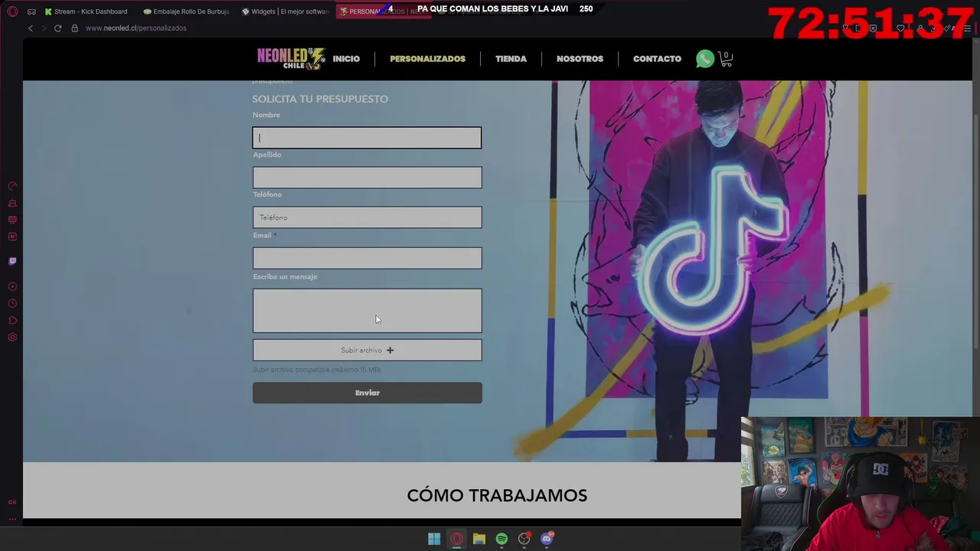The height and width of the screenshot is (551, 980).
Task: Open Easy Setup menu icon
Action: tap(968, 28)
